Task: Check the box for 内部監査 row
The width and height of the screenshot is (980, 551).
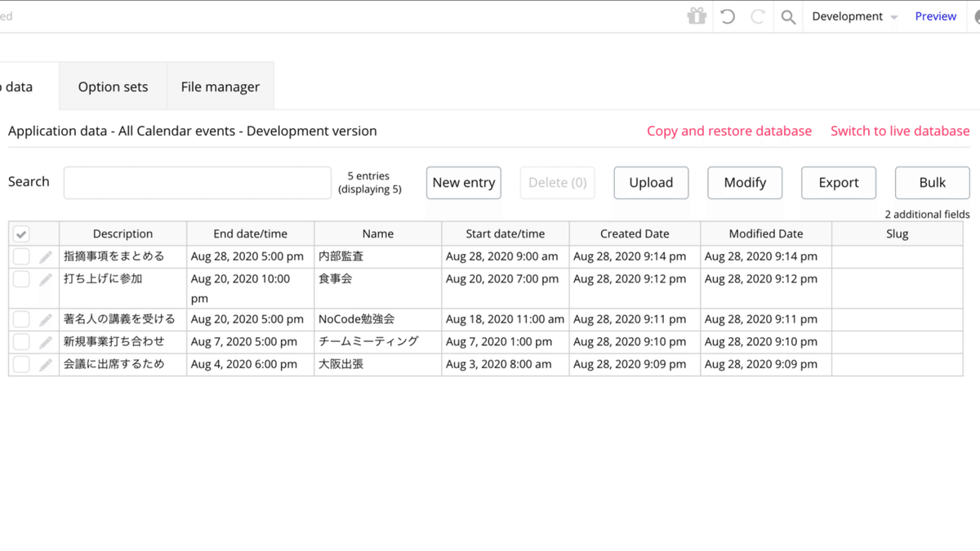Action: [21, 256]
